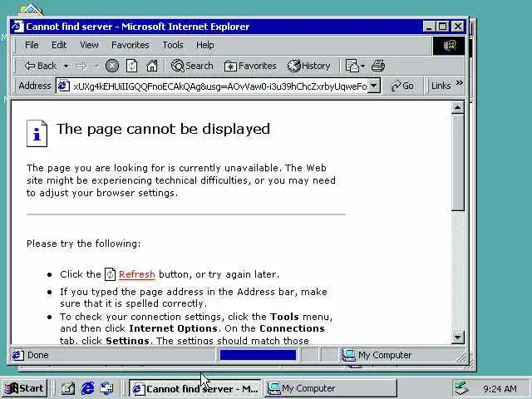Click inside the Address bar URL field
Viewport: 532px width, 399px height.
219,86
